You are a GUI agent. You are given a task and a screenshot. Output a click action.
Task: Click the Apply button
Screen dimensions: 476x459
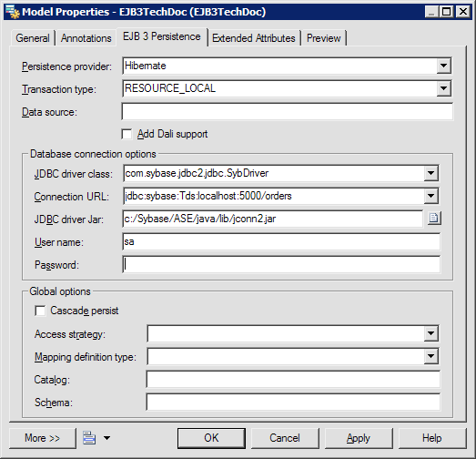pos(359,438)
